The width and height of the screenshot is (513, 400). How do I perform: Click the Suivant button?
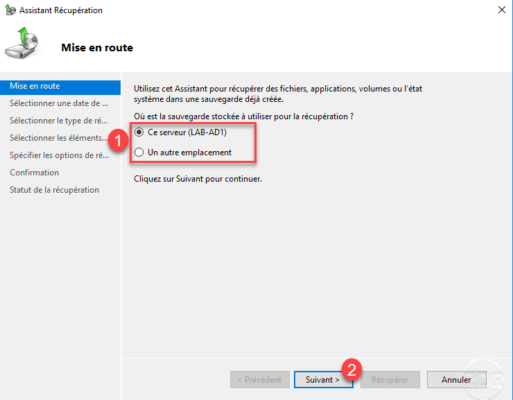click(x=323, y=380)
